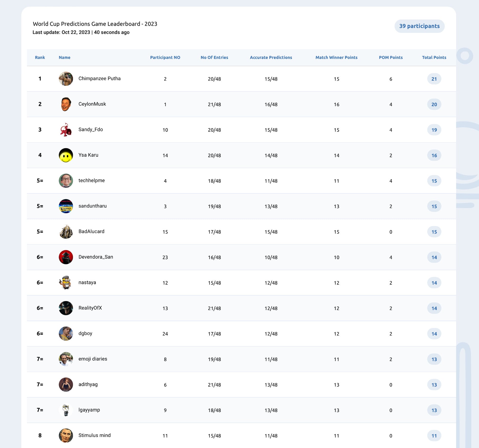The height and width of the screenshot is (448, 479).
Task: Select Devendora_San's red circular avatar
Action: [66, 257]
